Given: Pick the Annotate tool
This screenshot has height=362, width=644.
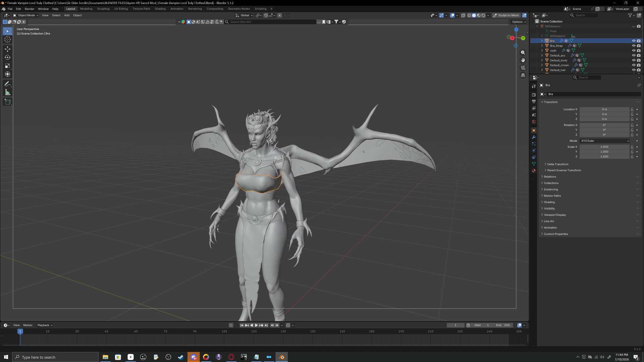Looking at the screenshot, I should (x=7, y=84).
